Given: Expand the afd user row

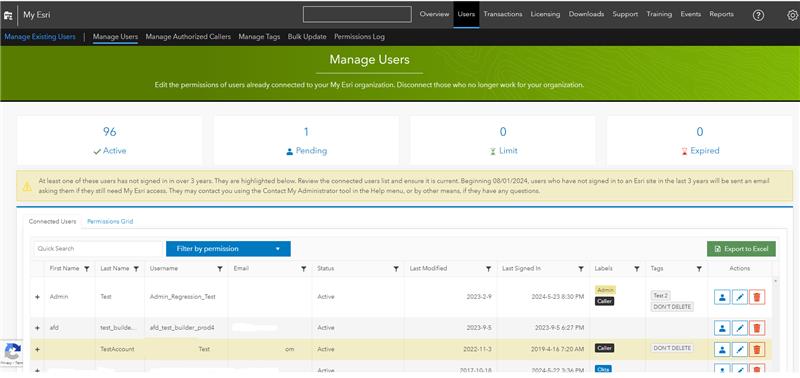Looking at the screenshot, I should (x=37, y=327).
